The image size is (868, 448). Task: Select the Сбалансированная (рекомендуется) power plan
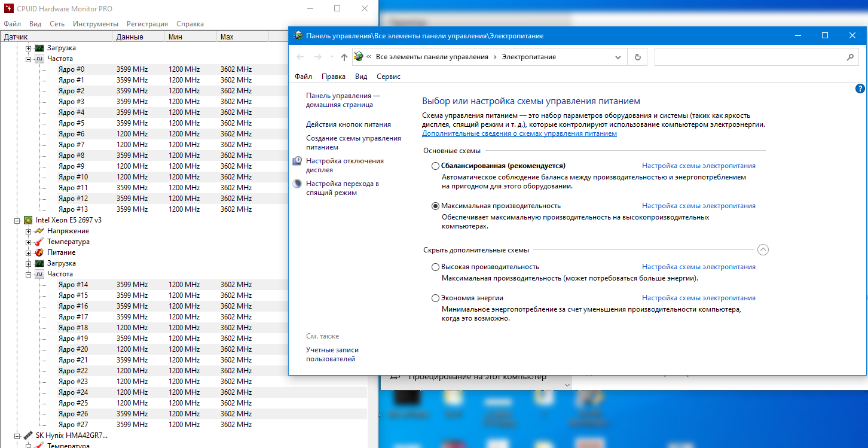(435, 166)
